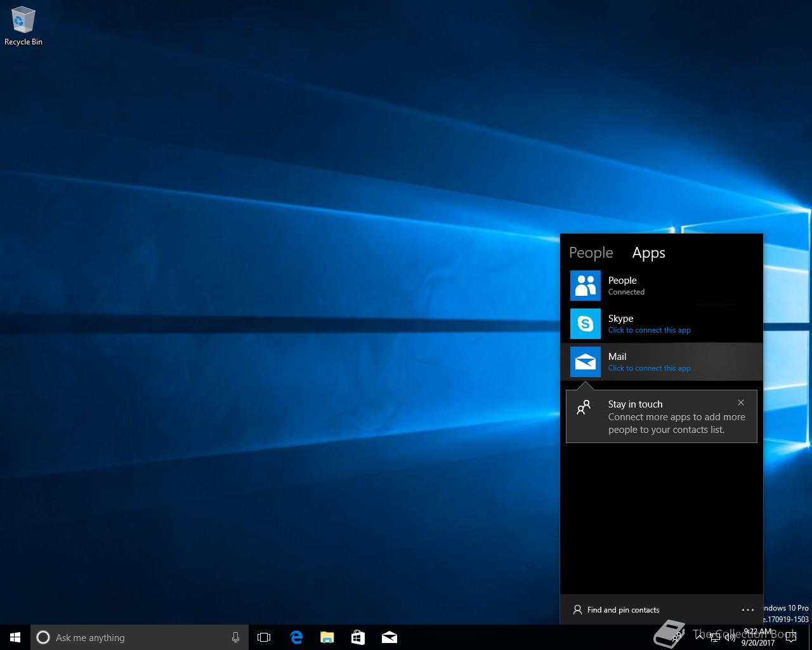This screenshot has height=650, width=812.
Task: Click the Stay in touch contacts icon
Action: pos(584,407)
